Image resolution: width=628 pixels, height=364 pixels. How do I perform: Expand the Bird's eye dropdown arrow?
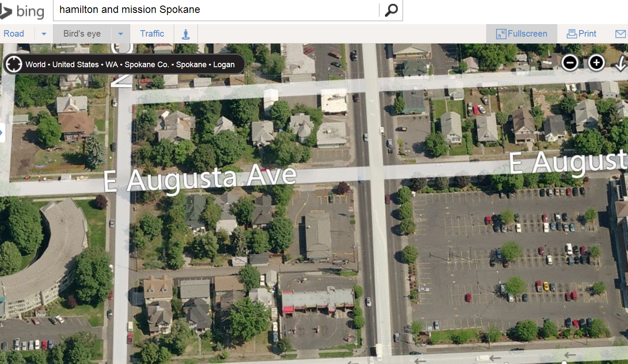(x=121, y=34)
